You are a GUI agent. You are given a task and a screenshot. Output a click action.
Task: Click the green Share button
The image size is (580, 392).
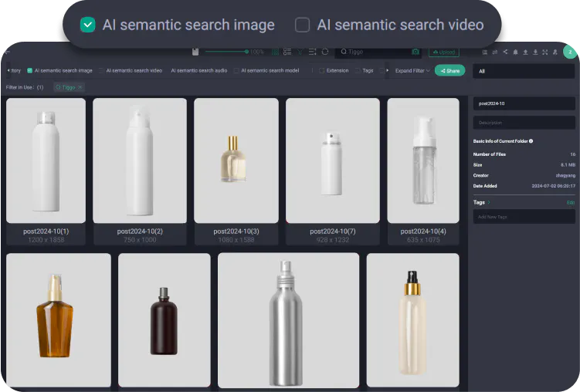tap(449, 70)
